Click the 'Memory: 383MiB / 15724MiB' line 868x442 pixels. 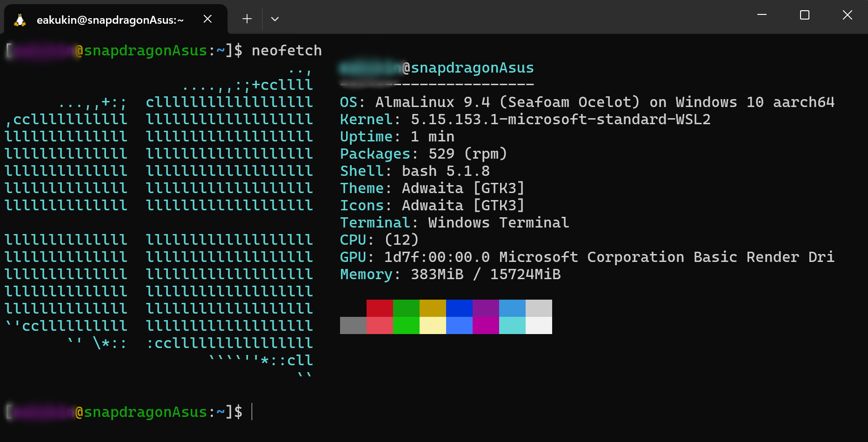tap(450, 274)
